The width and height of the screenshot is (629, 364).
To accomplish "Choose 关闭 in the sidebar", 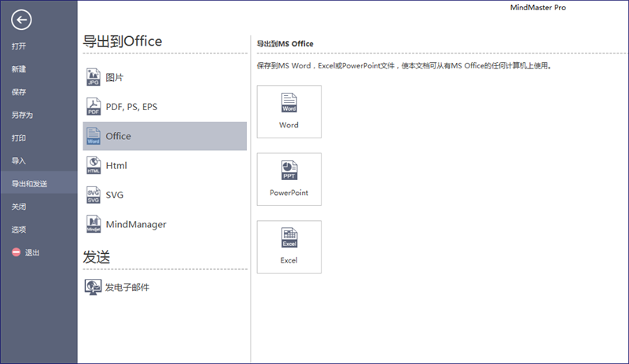I will (19, 206).
